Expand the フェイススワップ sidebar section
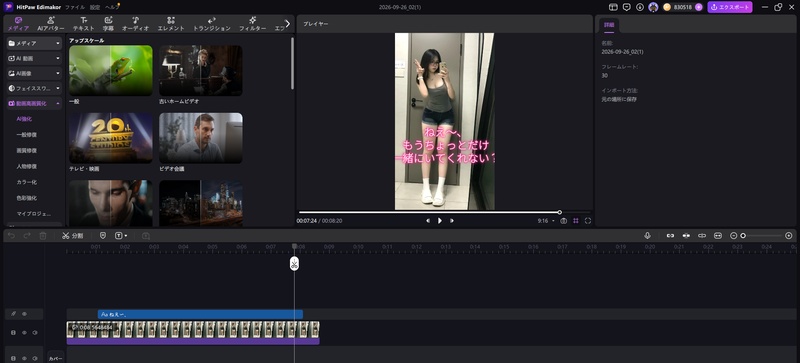The width and height of the screenshot is (800, 363). click(x=34, y=88)
